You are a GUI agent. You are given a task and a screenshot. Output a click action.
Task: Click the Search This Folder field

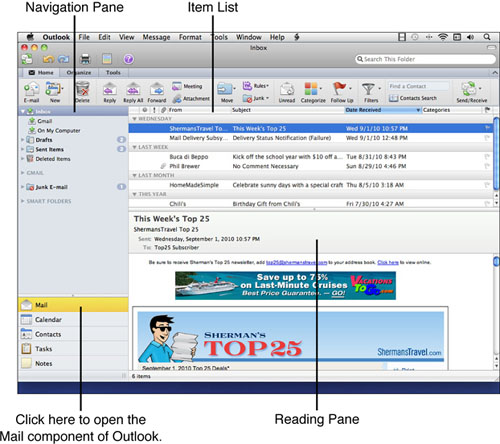(426, 59)
